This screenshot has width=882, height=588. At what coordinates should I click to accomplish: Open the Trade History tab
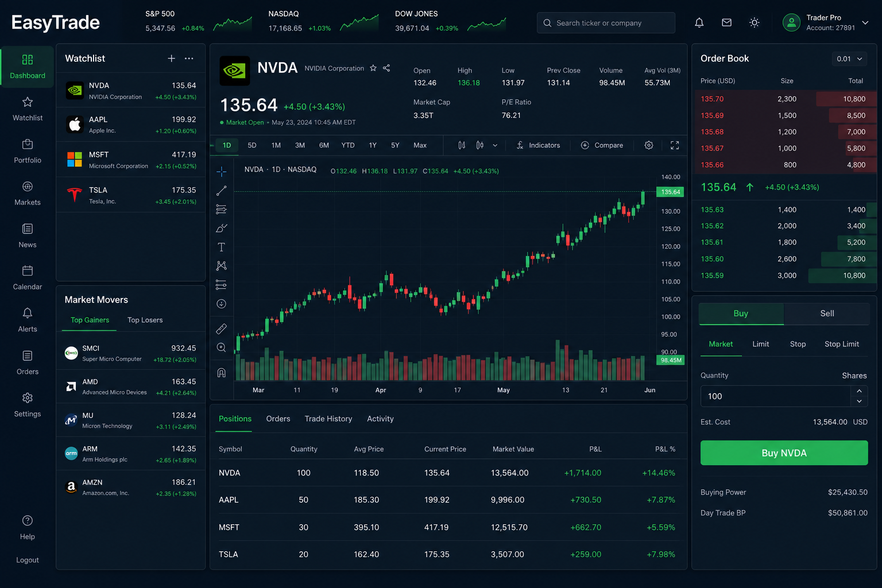(328, 419)
